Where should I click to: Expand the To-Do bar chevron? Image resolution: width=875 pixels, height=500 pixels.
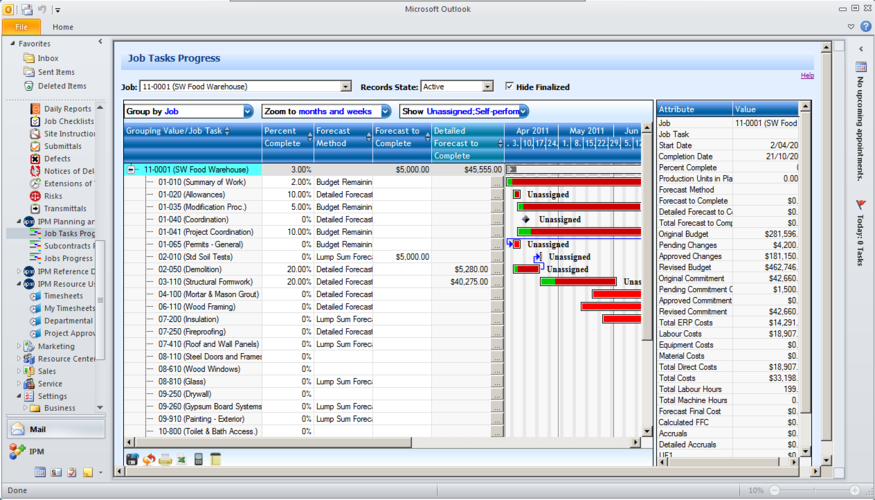tap(861, 49)
